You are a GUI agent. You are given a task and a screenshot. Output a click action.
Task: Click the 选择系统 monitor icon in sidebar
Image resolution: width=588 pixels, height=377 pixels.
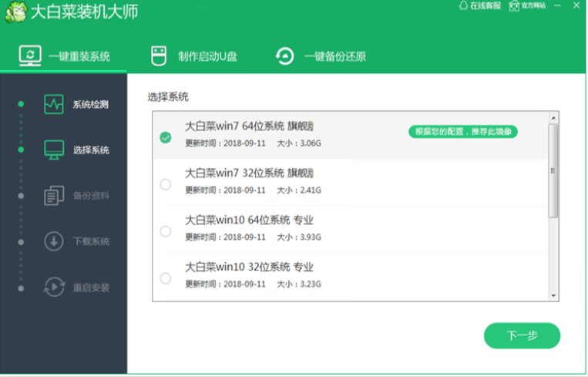coord(54,150)
